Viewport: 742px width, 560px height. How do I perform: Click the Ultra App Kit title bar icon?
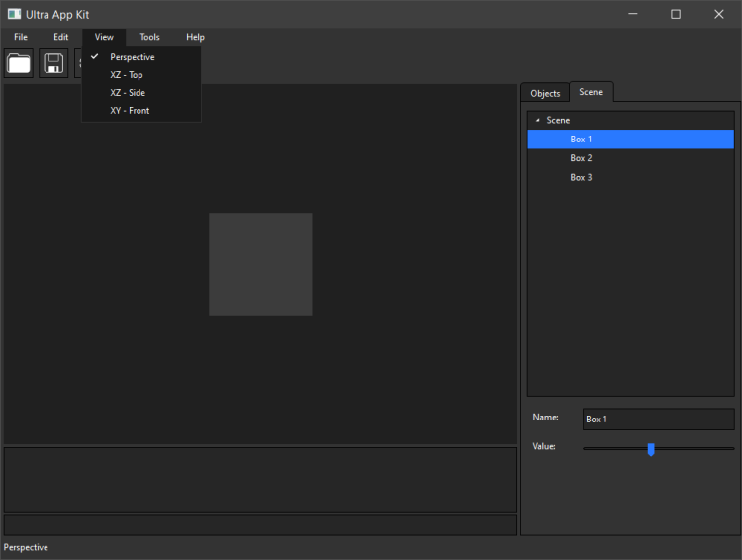pos(14,14)
